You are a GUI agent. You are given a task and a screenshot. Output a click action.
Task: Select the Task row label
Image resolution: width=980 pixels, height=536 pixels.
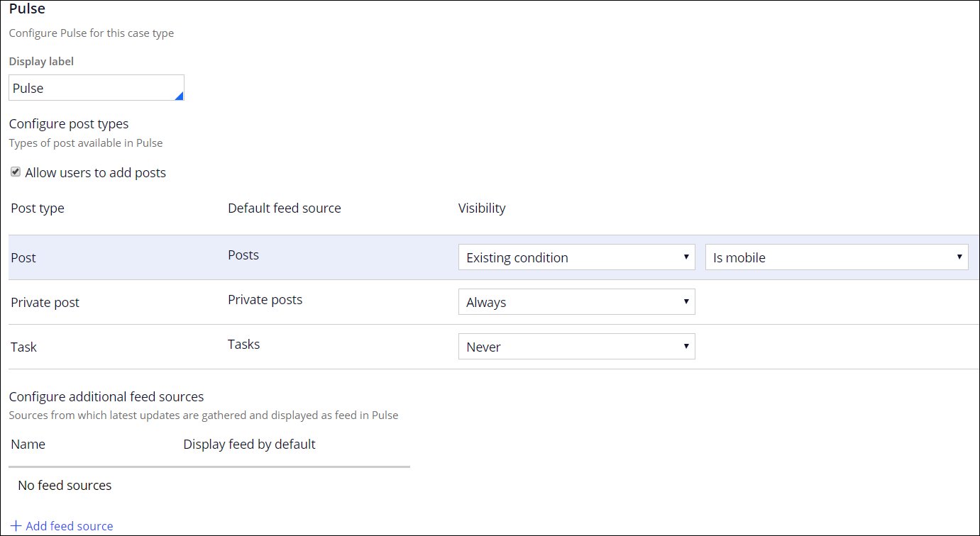[x=23, y=347]
